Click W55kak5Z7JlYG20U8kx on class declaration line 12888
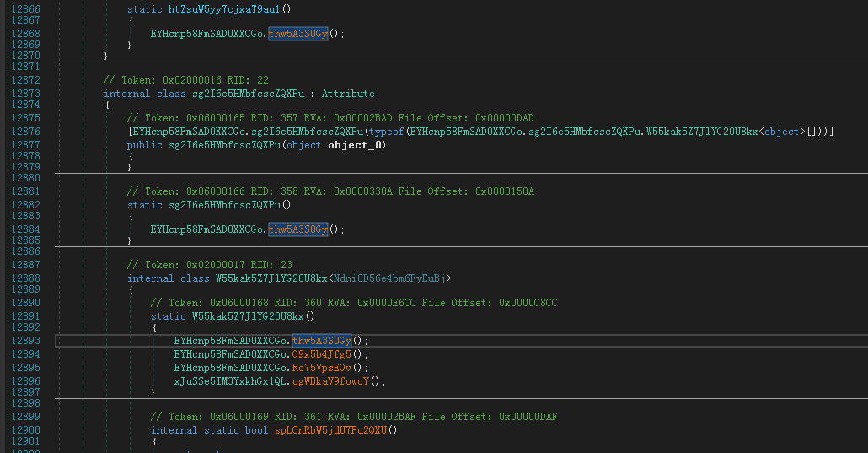This screenshot has width=868, height=453. 271,278
